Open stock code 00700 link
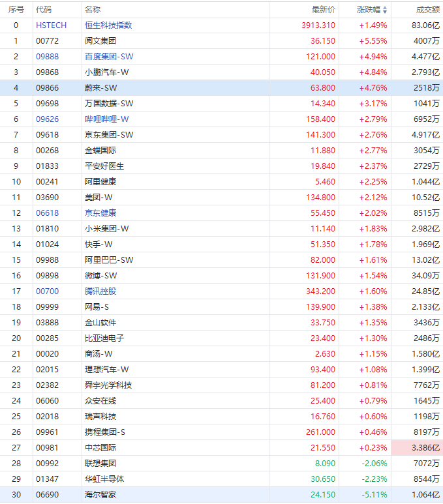This screenshot has width=443, height=504. [x=47, y=291]
